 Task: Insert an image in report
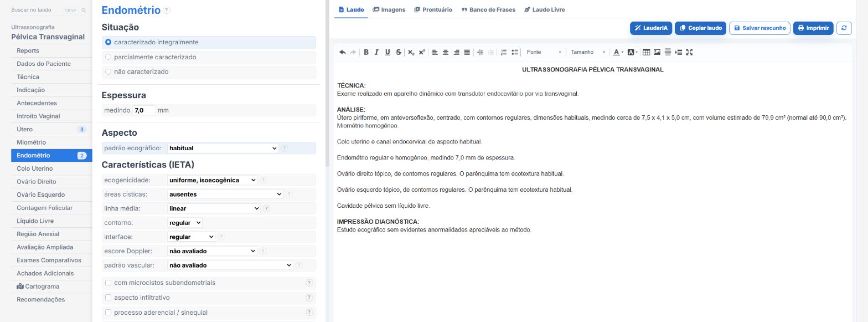pyautogui.click(x=657, y=52)
